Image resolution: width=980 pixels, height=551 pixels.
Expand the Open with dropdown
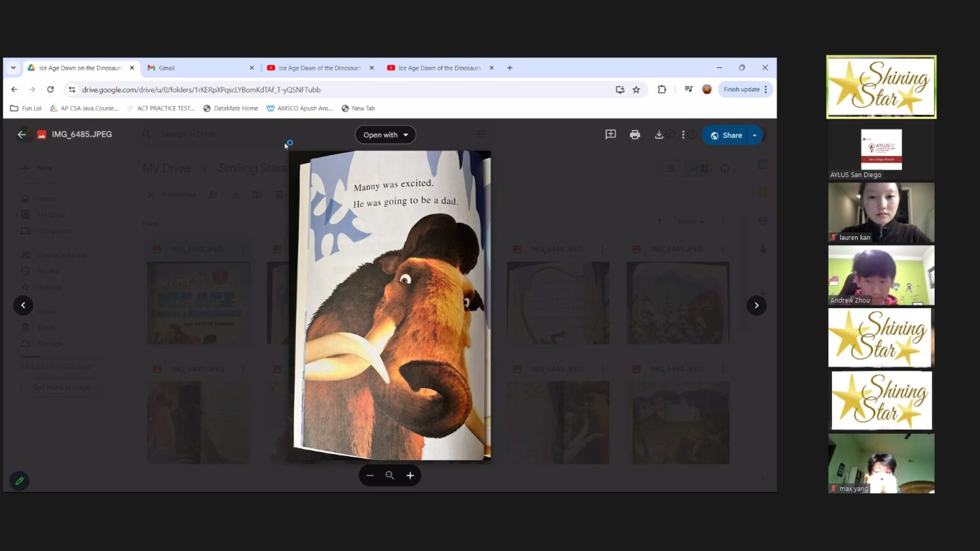point(385,135)
